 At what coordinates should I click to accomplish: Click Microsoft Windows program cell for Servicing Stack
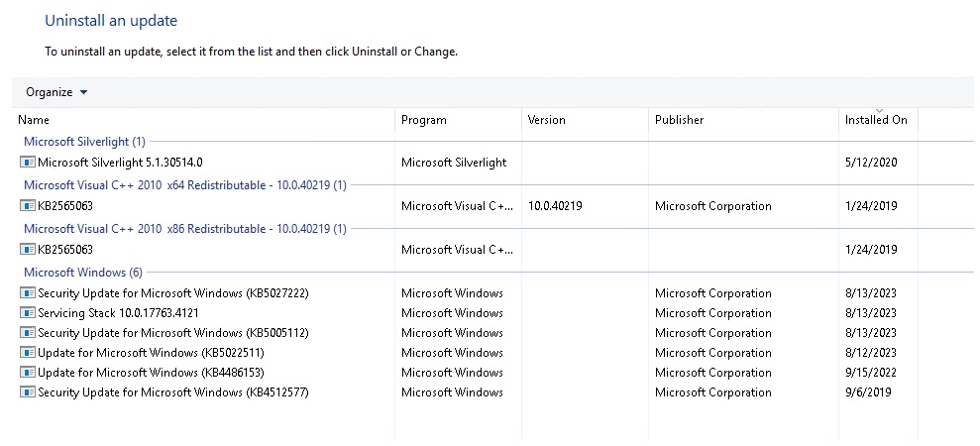[452, 313]
